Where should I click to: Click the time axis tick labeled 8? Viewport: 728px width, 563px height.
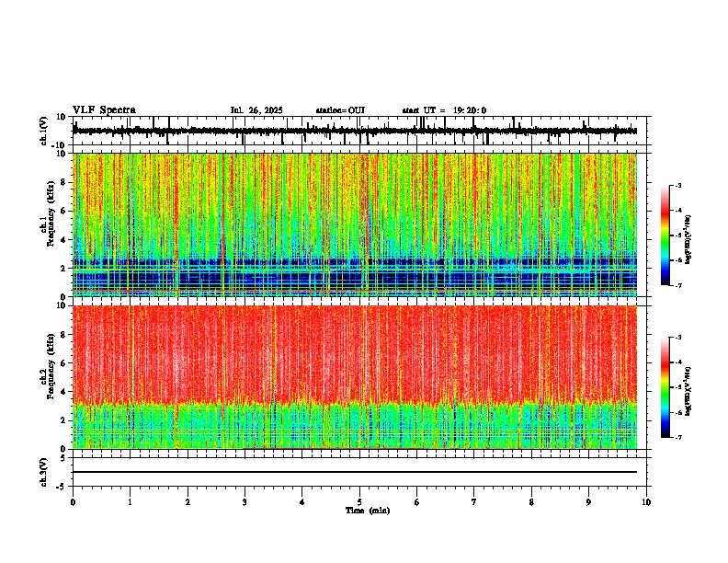(531, 502)
